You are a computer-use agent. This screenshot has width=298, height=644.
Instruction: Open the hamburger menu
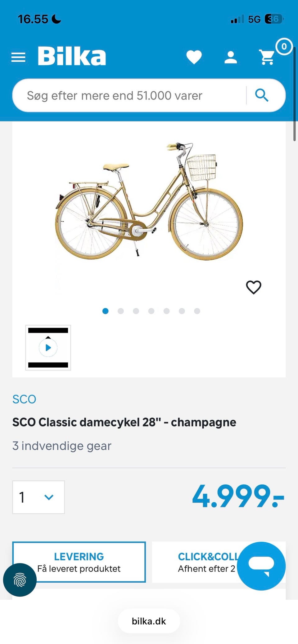tap(18, 57)
